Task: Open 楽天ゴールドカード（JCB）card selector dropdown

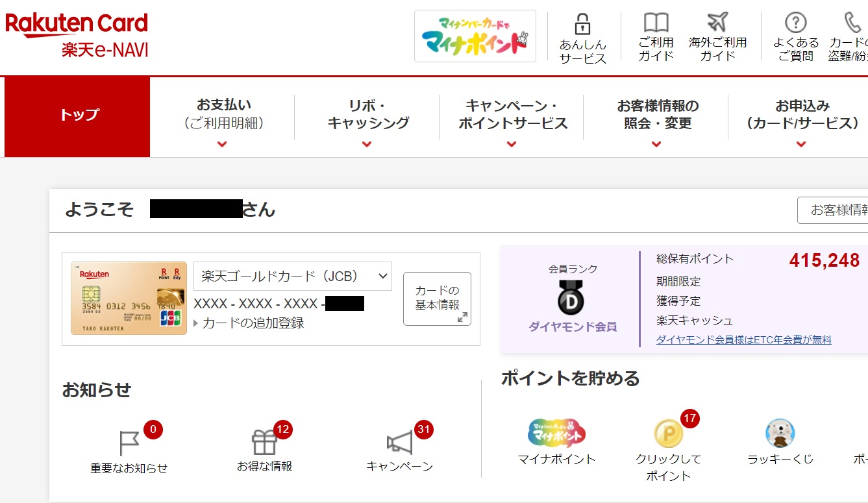Action: pyautogui.click(x=293, y=276)
